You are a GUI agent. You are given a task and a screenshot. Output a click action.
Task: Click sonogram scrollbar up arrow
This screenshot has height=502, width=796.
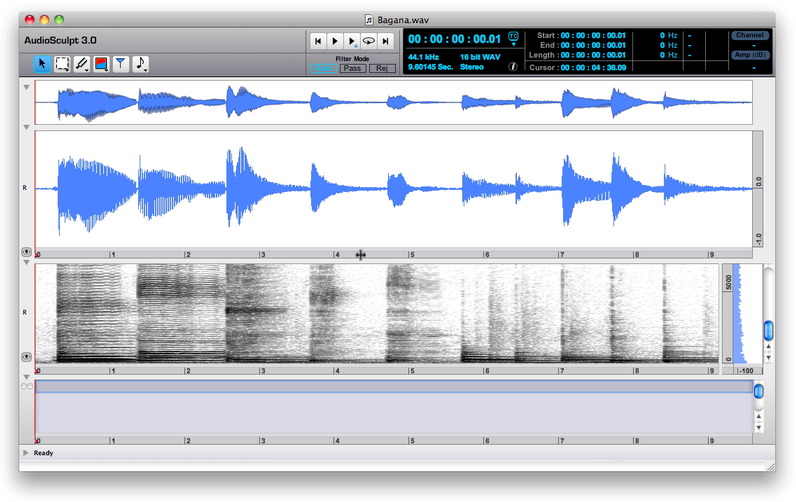click(x=769, y=347)
